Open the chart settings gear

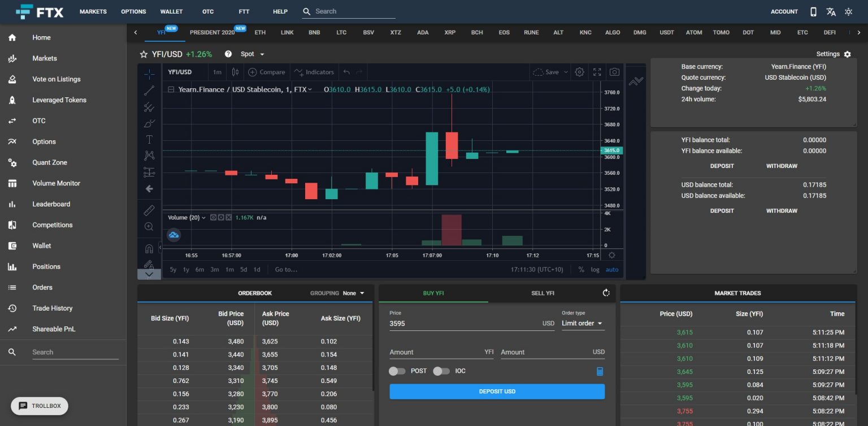pyautogui.click(x=579, y=72)
